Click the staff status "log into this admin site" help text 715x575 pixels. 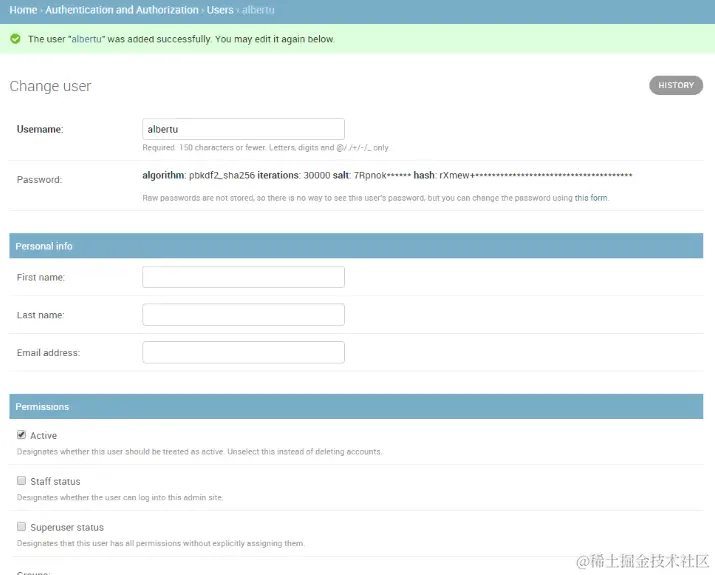[x=120, y=497]
